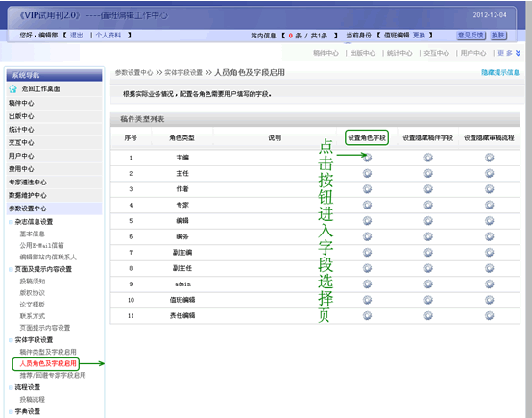
Task: Expand the 更多 double-chevron menu
Action: click(518, 53)
